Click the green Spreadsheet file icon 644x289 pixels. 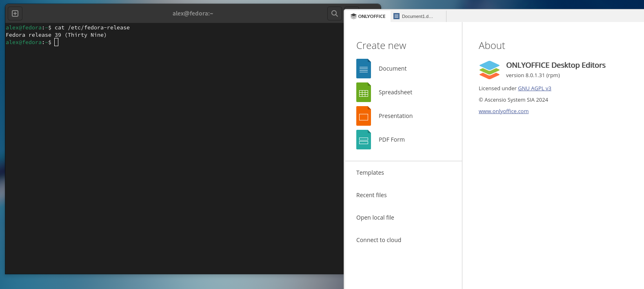click(x=364, y=92)
